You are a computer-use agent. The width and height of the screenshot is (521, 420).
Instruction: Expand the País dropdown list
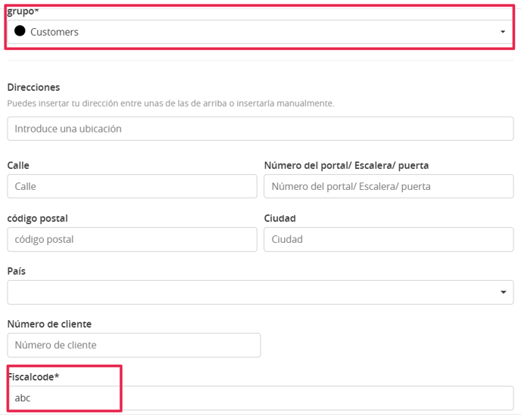point(260,292)
